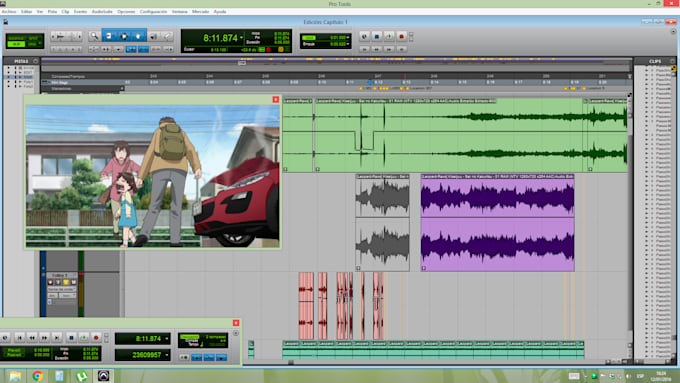Image resolution: width=680 pixels, height=383 pixels.
Task: Open Transport window main counter dropdown
Action: coord(167,338)
